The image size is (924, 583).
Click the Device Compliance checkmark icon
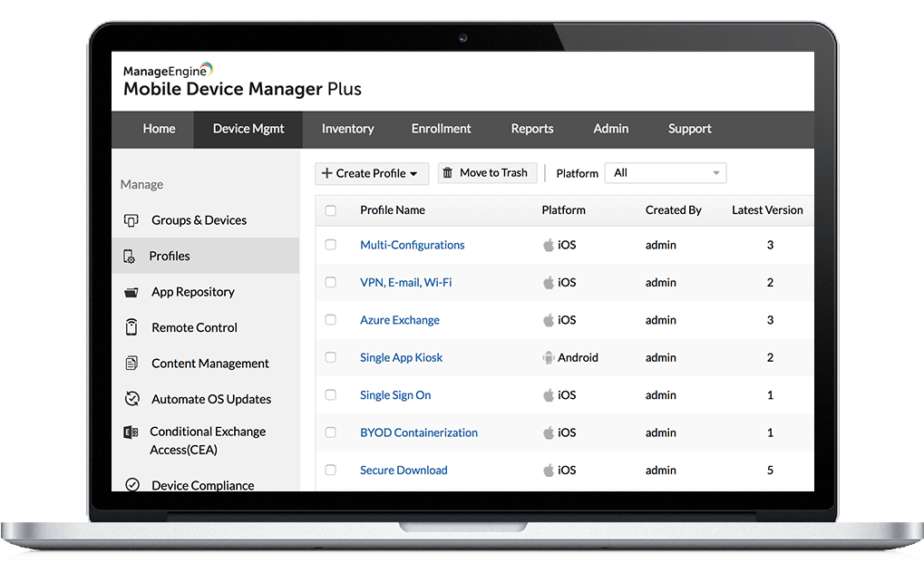132,484
